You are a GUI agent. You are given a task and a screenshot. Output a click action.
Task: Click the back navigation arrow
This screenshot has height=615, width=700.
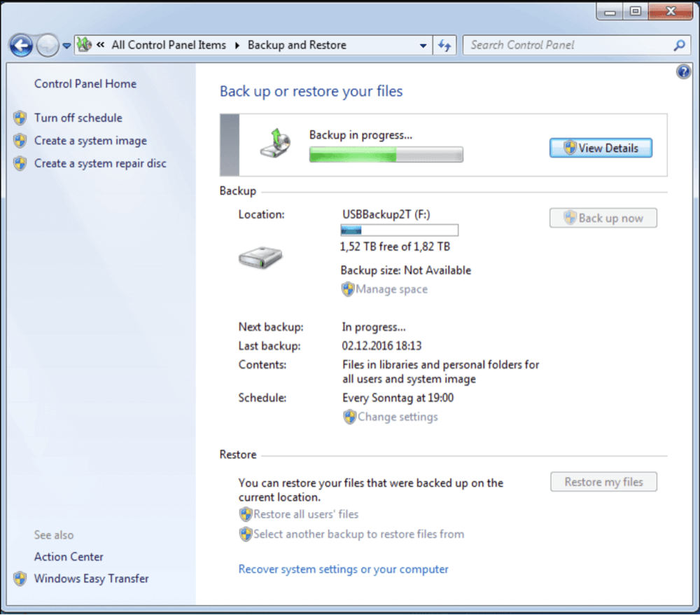(21, 45)
